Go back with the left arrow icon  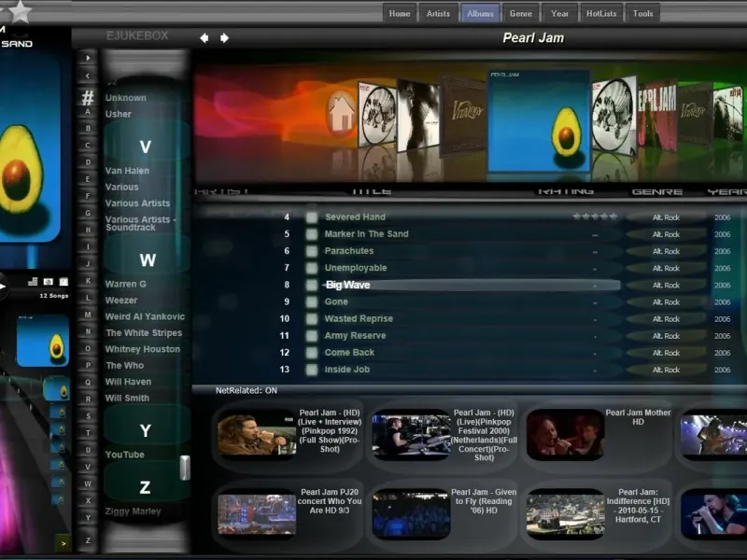click(204, 37)
